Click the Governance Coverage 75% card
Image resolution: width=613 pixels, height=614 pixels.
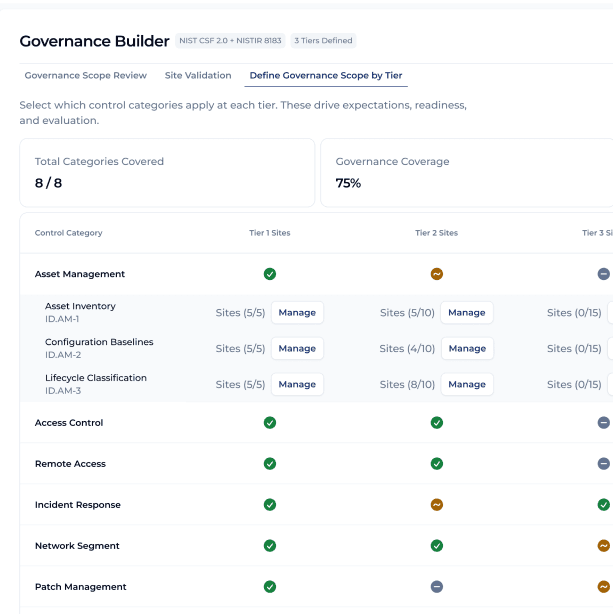(x=466, y=173)
